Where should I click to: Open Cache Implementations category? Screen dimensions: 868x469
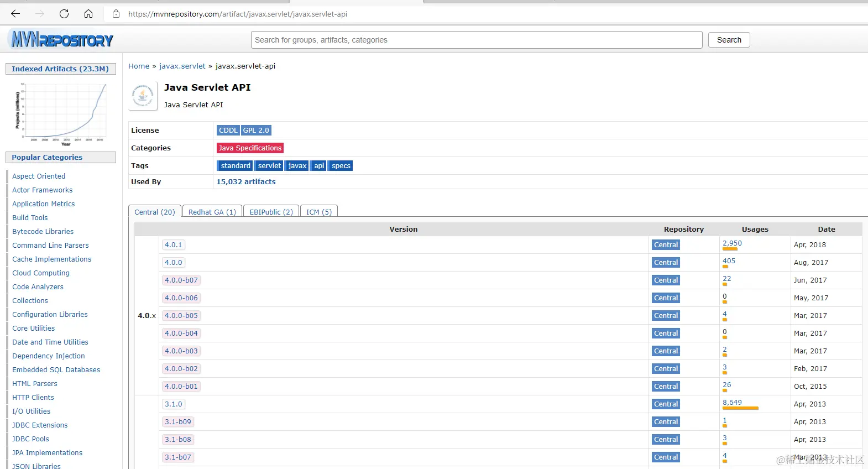pyautogui.click(x=52, y=259)
